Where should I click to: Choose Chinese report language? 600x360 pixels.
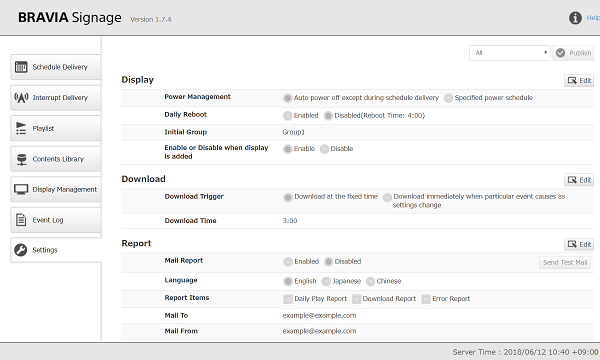click(370, 281)
